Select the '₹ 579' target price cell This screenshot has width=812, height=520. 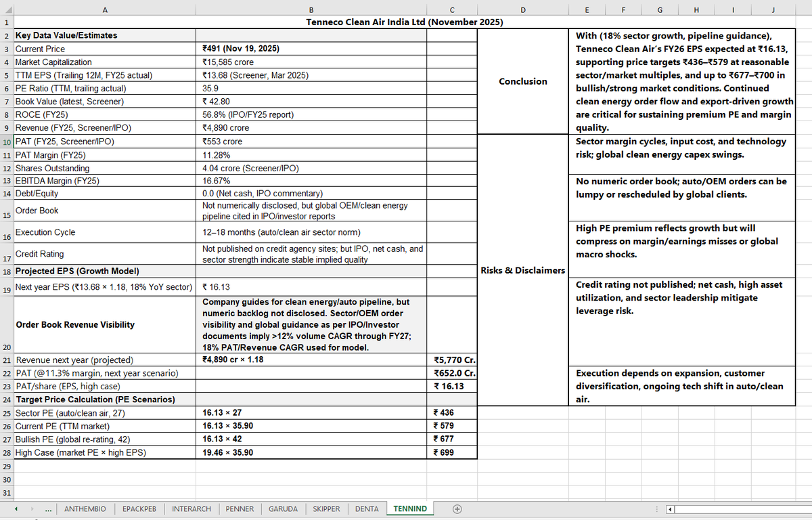click(451, 426)
